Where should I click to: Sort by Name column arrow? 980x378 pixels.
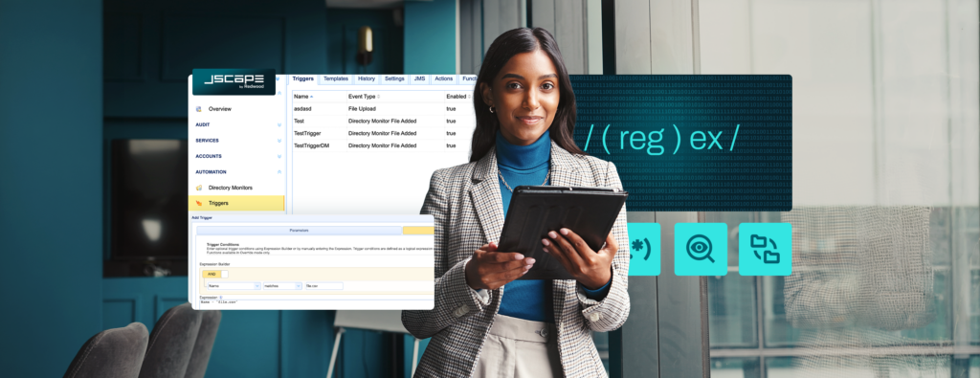click(311, 97)
